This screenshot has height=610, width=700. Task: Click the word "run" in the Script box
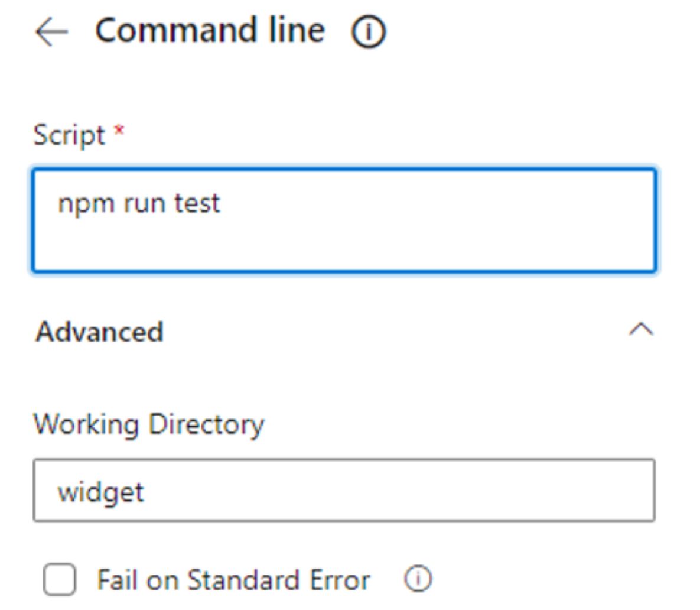[144, 206]
